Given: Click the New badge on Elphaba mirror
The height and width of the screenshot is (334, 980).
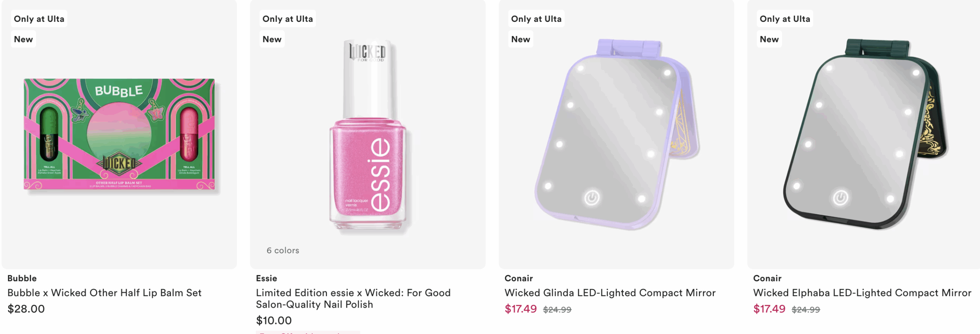Looking at the screenshot, I should [769, 39].
